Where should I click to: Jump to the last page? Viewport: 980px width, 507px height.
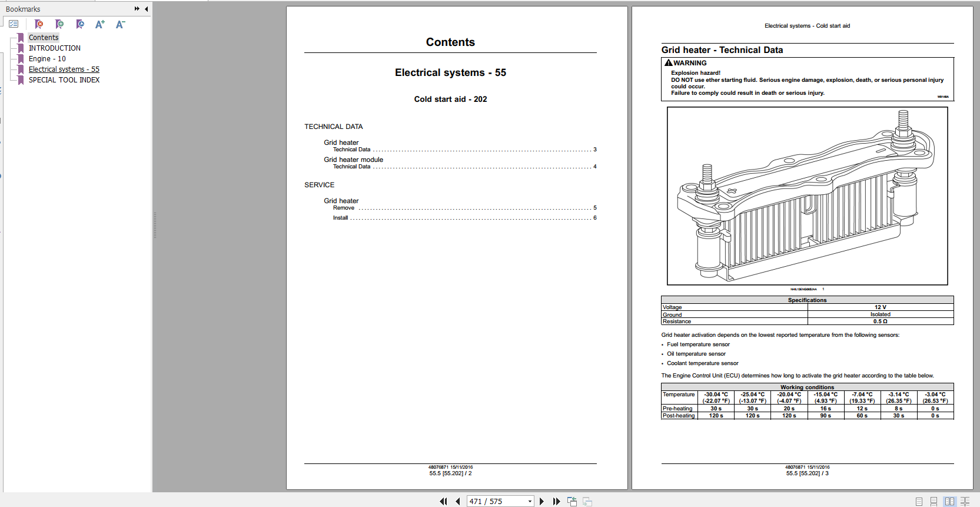tap(556, 501)
